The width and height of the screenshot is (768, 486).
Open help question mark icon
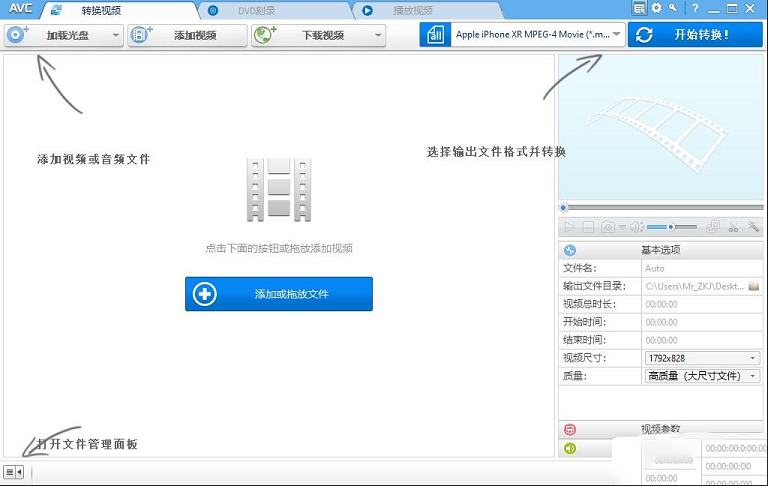695,8
